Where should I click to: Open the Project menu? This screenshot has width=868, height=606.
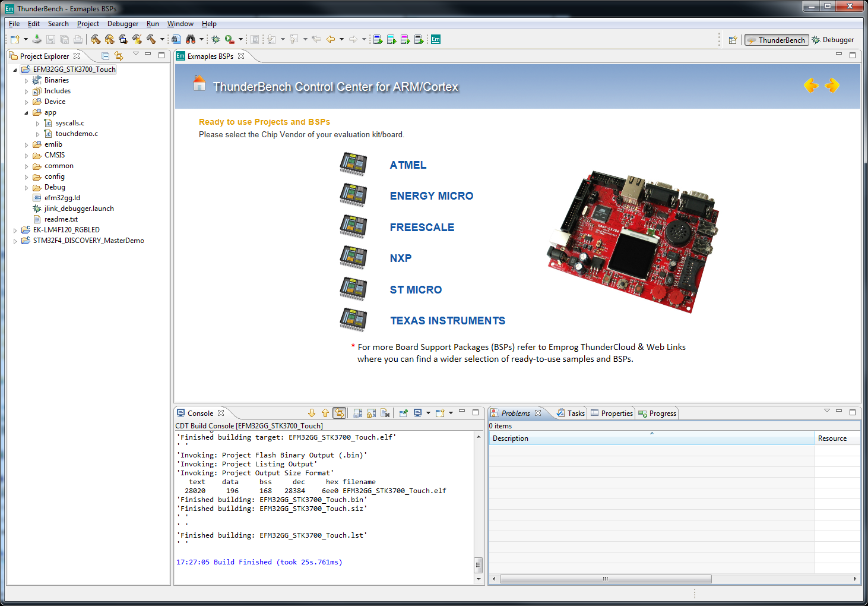pyautogui.click(x=88, y=24)
